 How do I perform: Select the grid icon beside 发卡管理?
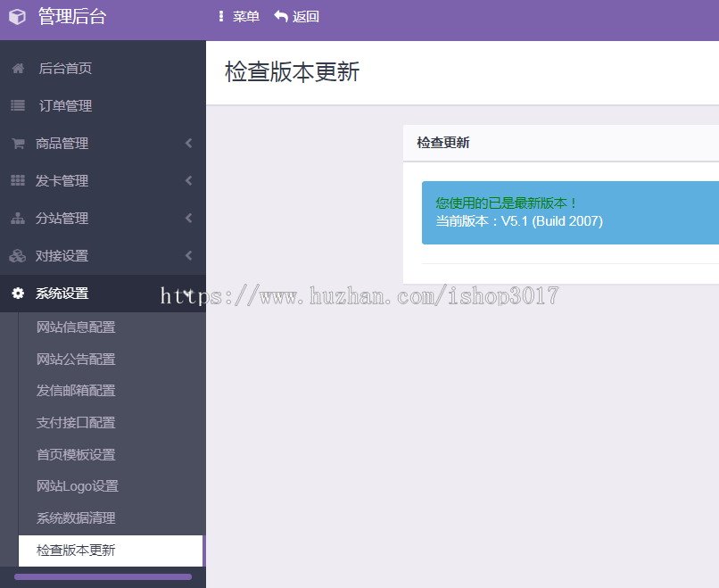coord(17,180)
